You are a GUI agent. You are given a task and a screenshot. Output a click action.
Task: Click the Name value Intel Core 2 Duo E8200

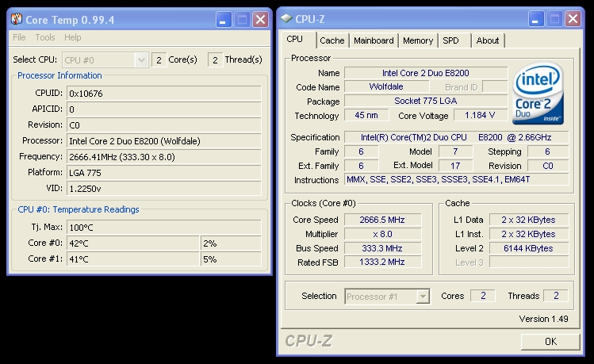coord(426,73)
